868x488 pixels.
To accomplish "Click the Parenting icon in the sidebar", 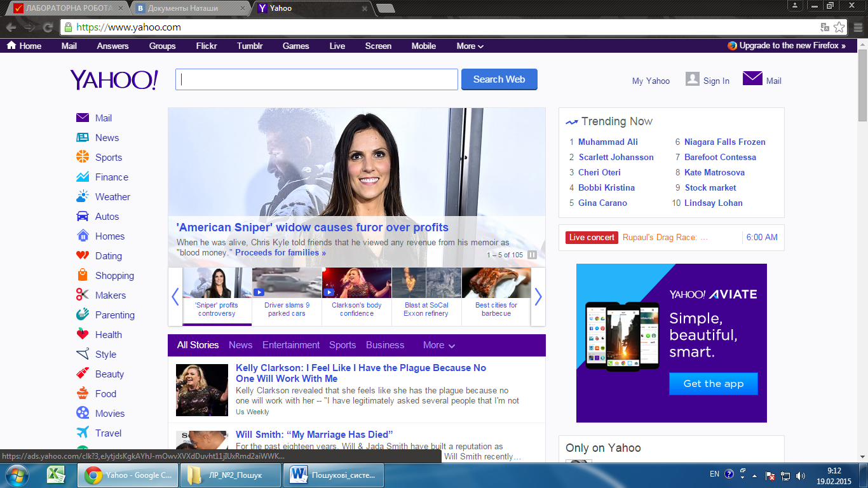I will click(x=83, y=315).
